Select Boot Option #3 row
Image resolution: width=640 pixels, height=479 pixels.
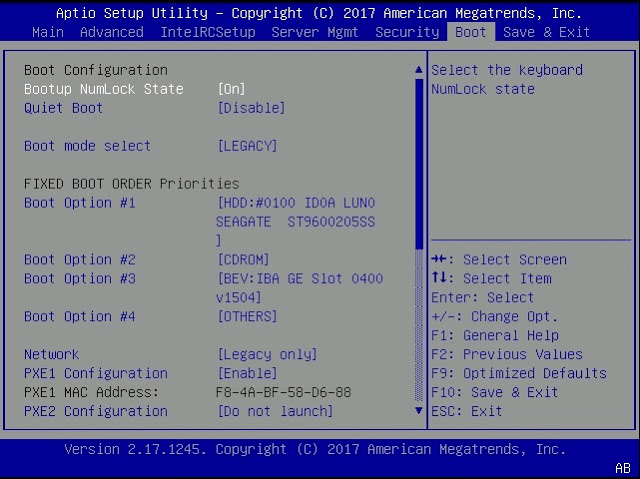click(x=80, y=279)
